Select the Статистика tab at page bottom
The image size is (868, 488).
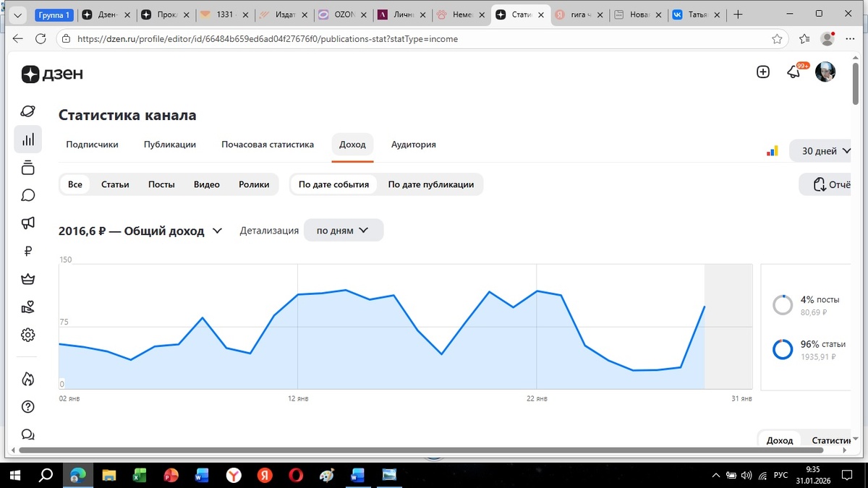(832, 440)
